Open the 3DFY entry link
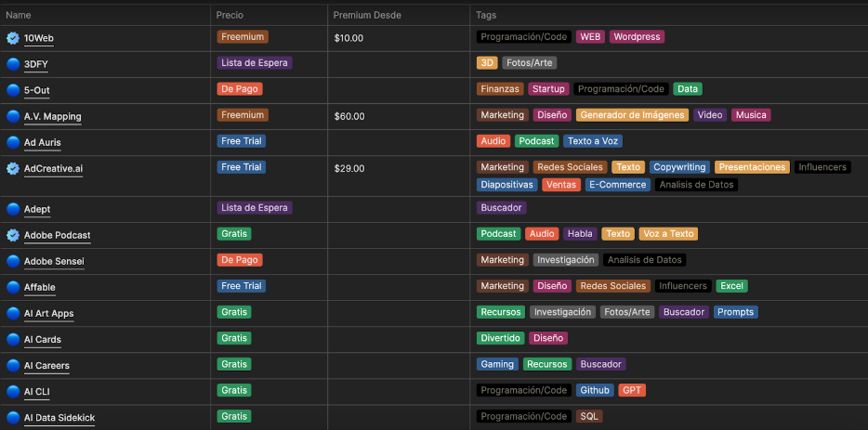This screenshot has height=430, width=868. [x=36, y=64]
